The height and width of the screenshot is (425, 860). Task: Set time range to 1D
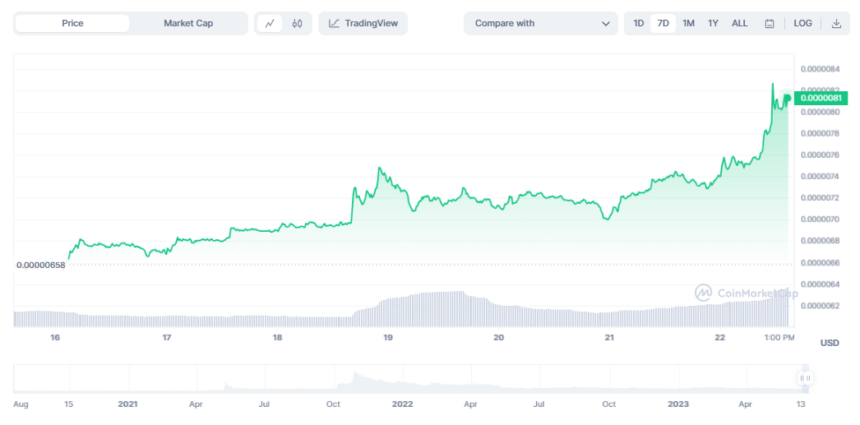(639, 23)
